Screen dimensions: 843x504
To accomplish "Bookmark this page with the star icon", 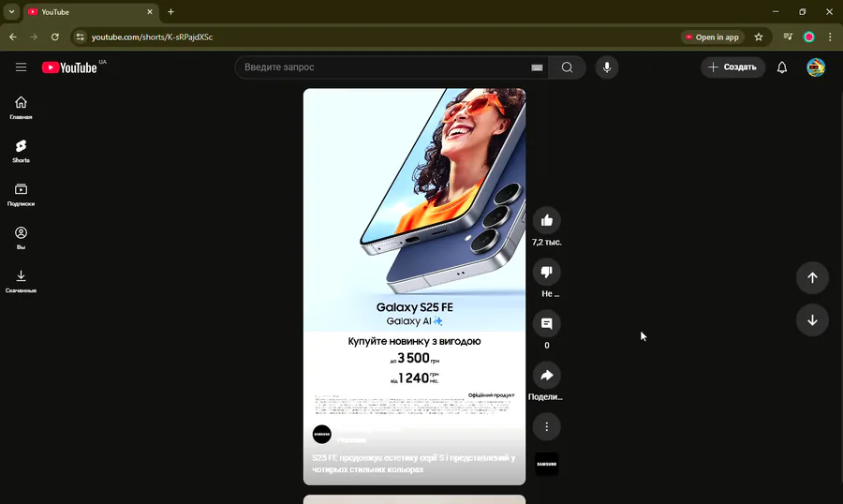I will [x=759, y=37].
